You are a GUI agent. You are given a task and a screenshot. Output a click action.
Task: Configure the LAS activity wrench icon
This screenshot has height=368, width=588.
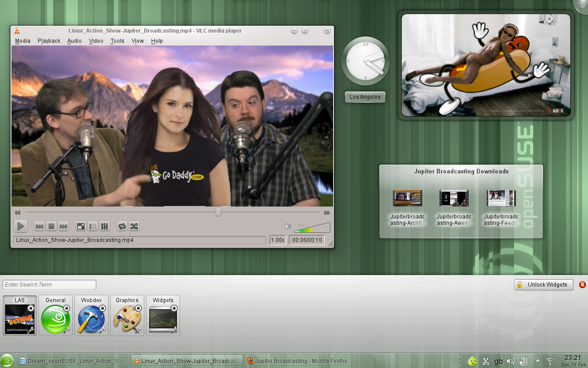coord(31,329)
